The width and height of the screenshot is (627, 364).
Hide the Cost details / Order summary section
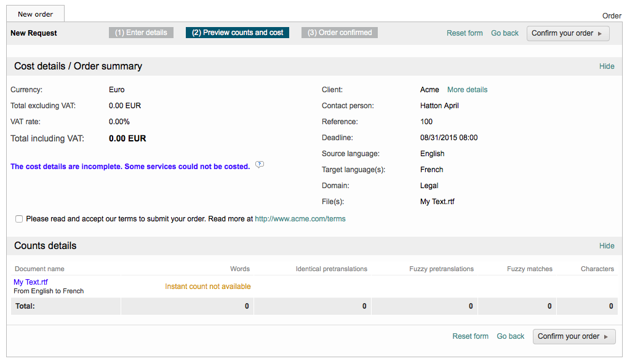pos(606,66)
